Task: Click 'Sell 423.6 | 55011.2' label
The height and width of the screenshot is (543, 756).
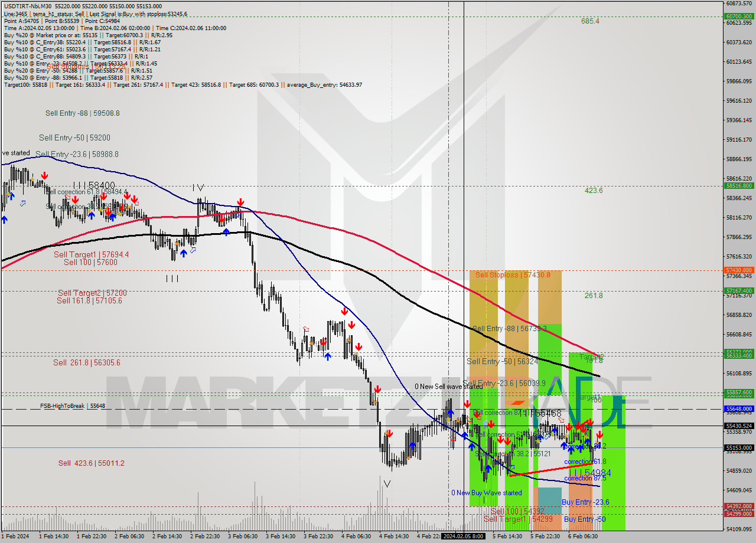Action: tap(91, 463)
